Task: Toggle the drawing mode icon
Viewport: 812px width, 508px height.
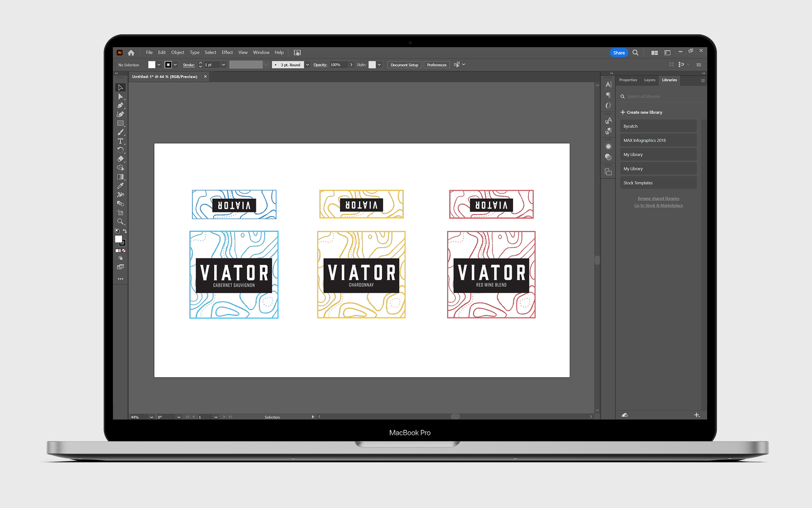Action: 121,258
